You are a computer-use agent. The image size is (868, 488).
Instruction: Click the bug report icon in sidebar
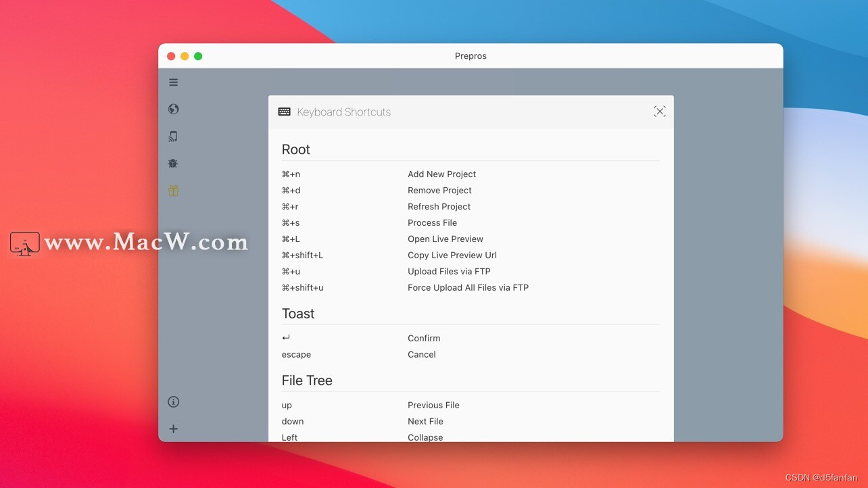pos(173,163)
